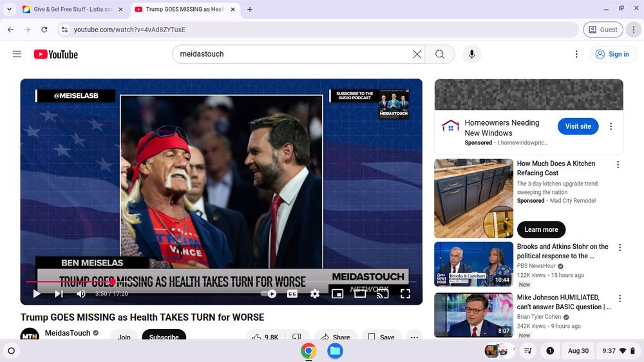Play the video
Screen dimensions: 644x362
pos(37,294)
